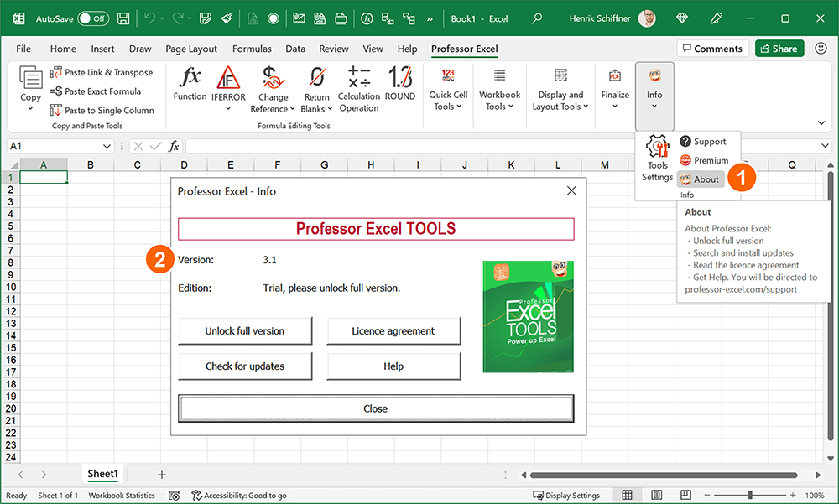
Task: Open the Review tab
Action: tap(333, 49)
